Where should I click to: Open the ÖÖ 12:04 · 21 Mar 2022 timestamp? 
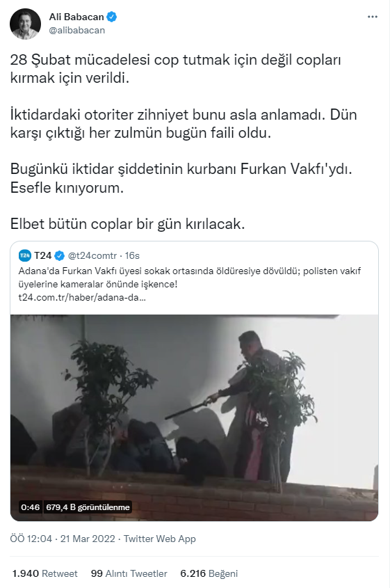(x=63, y=539)
